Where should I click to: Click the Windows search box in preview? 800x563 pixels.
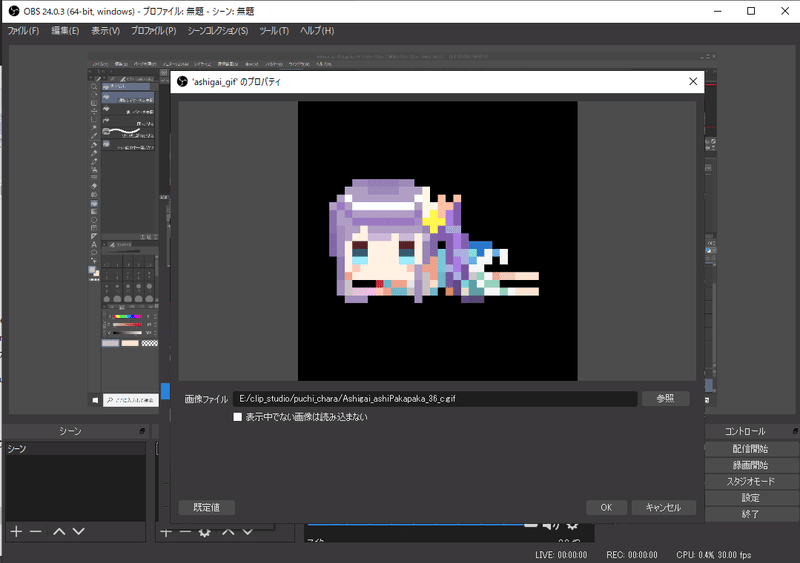(131, 400)
